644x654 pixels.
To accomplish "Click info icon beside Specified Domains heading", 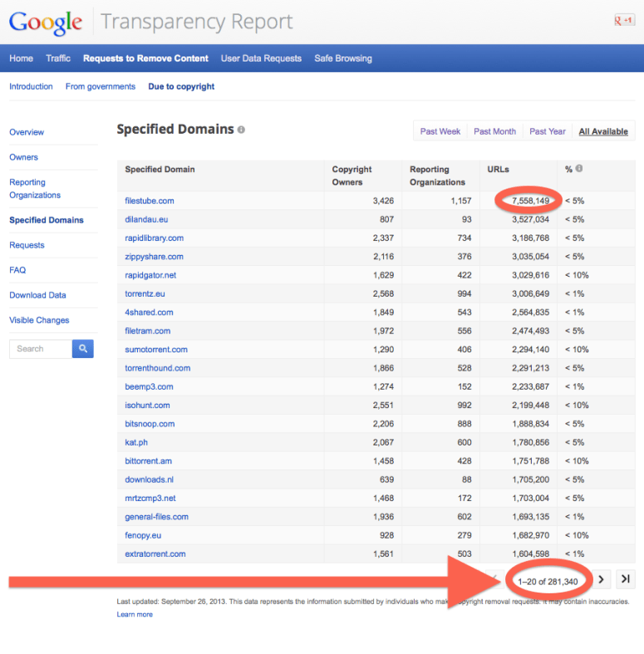I will click(241, 130).
